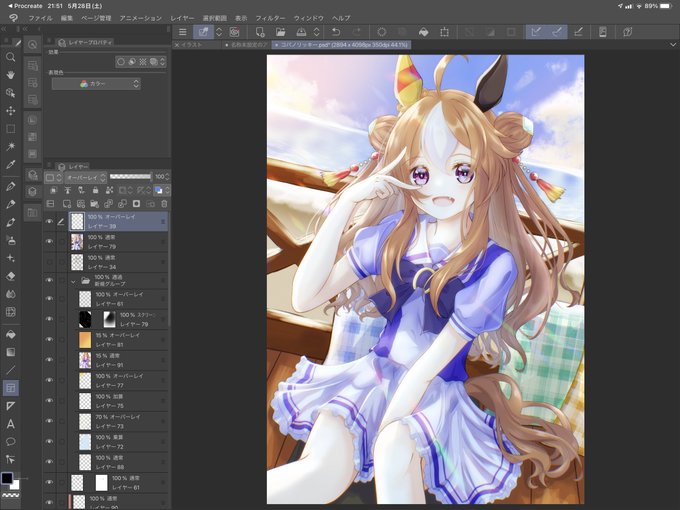This screenshot has width=680, height=510.
Task: Click the New canvas icon
Action: coord(260,32)
